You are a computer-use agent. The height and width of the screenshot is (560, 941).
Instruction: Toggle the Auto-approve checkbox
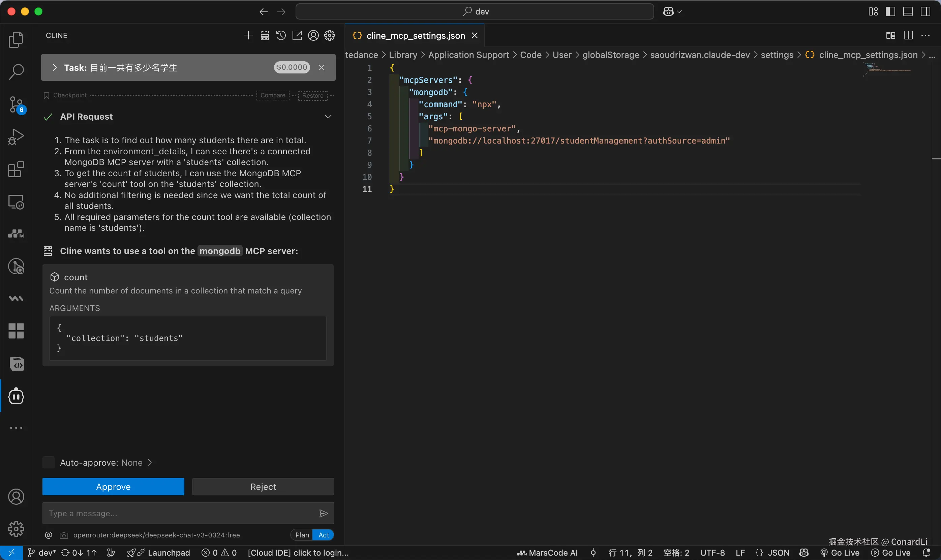49,463
